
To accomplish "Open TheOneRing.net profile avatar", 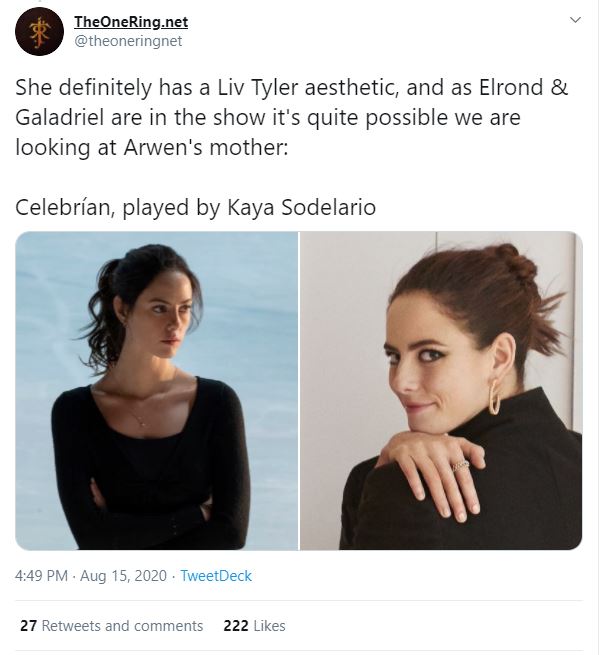I will pos(40,31).
